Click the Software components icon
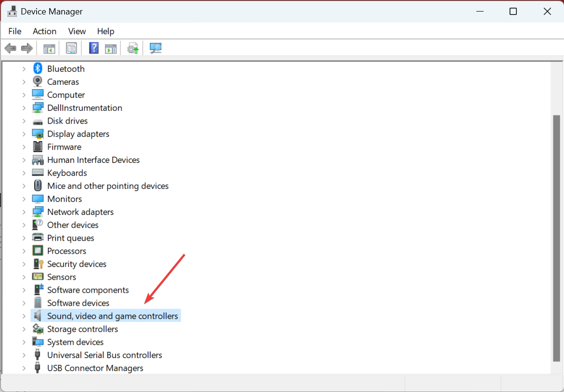This screenshot has height=392, width=564. 39,289
